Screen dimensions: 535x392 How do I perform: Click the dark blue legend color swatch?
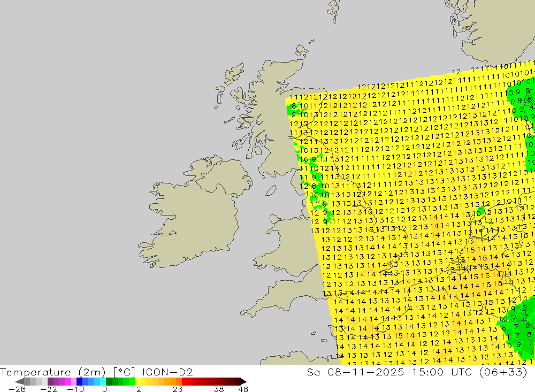[x=79, y=381]
